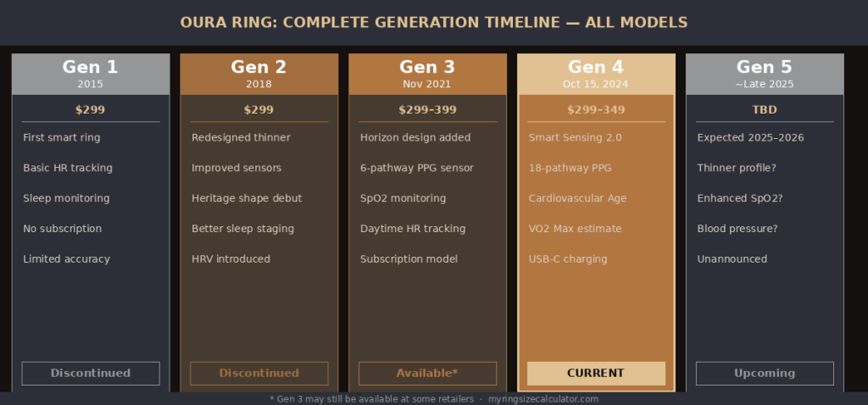
Task: Click the '2018' year under Gen 2
Action: point(259,84)
